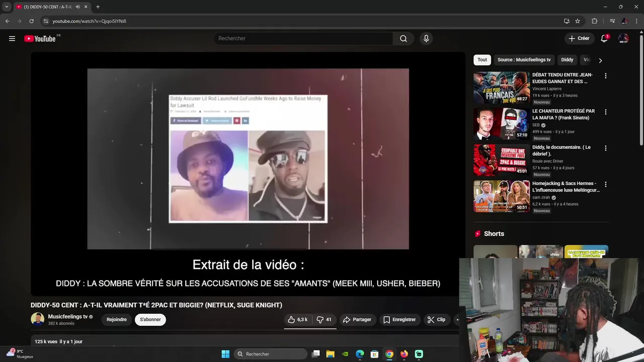
Task: Open Chrome's three-dot menu
Action: pyautogui.click(x=637, y=21)
